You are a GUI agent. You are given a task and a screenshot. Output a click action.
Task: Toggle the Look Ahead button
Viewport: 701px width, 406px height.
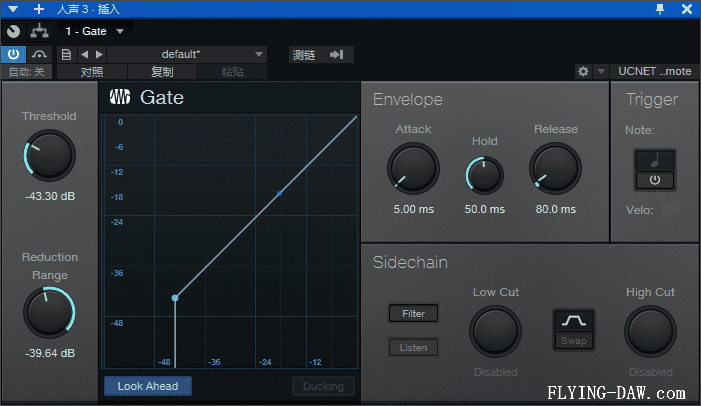click(x=148, y=386)
